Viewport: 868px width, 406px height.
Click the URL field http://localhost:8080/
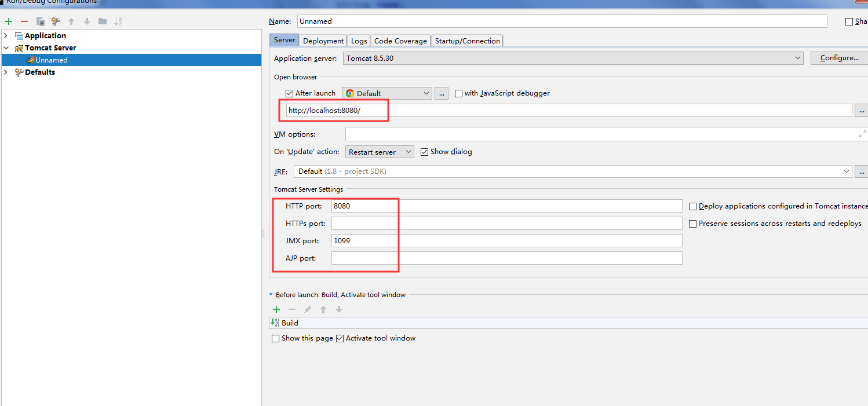(x=569, y=110)
